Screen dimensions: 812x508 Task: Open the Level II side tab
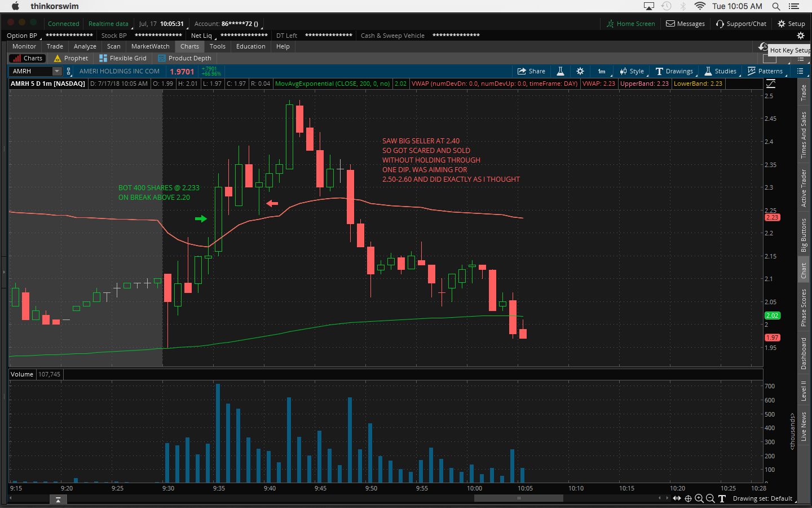804,391
